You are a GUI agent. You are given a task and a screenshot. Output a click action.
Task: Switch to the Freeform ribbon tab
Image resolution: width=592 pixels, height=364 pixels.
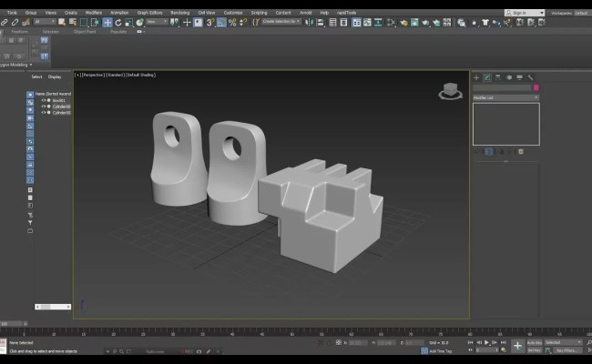pos(20,32)
